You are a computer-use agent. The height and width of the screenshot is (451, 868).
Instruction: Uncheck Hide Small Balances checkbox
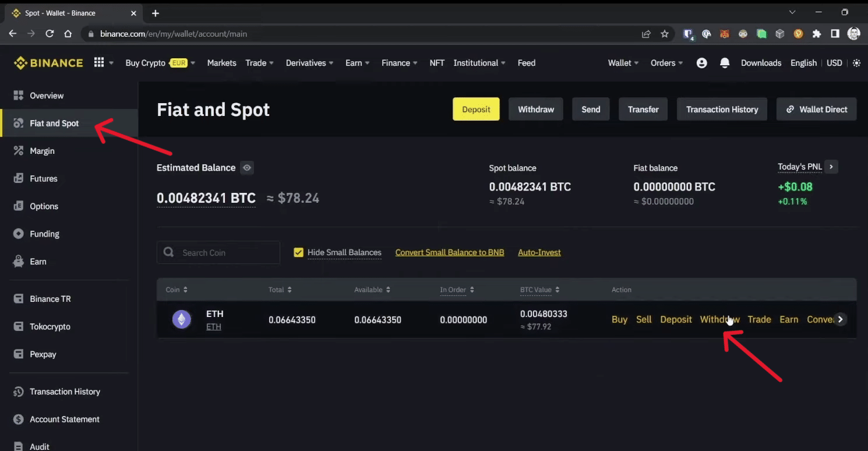pyautogui.click(x=298, y=252)
